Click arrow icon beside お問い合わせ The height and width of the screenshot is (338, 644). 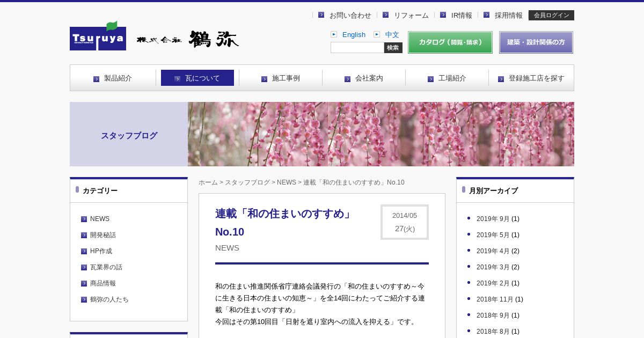(321, 15)
